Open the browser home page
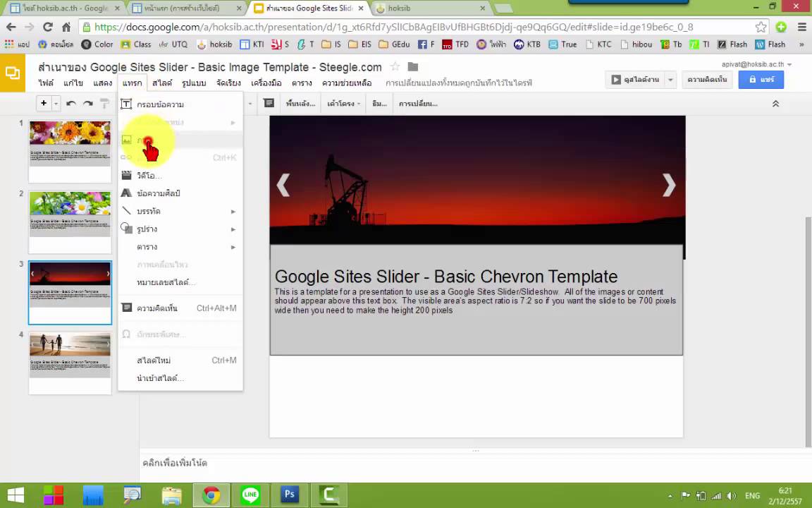 [66, 27]
